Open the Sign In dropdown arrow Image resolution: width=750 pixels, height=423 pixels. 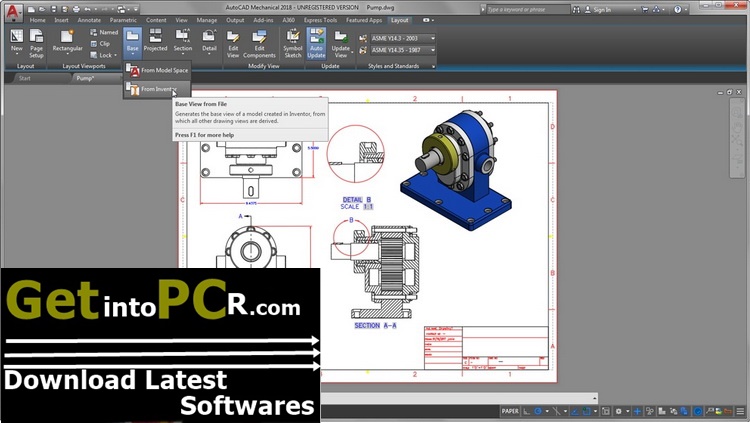635,10
